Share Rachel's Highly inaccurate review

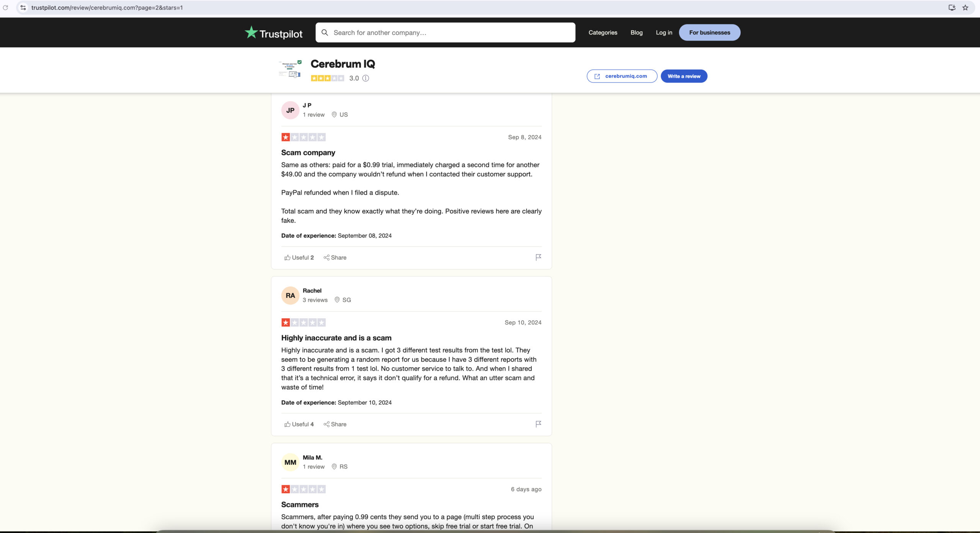pyautogui.click(x=335, y=424)
